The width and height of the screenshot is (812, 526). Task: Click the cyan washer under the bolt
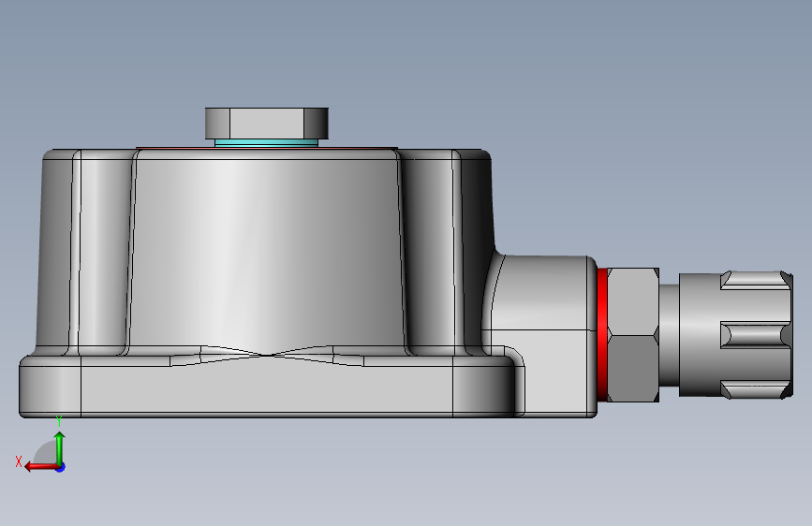tap(266, 143)
